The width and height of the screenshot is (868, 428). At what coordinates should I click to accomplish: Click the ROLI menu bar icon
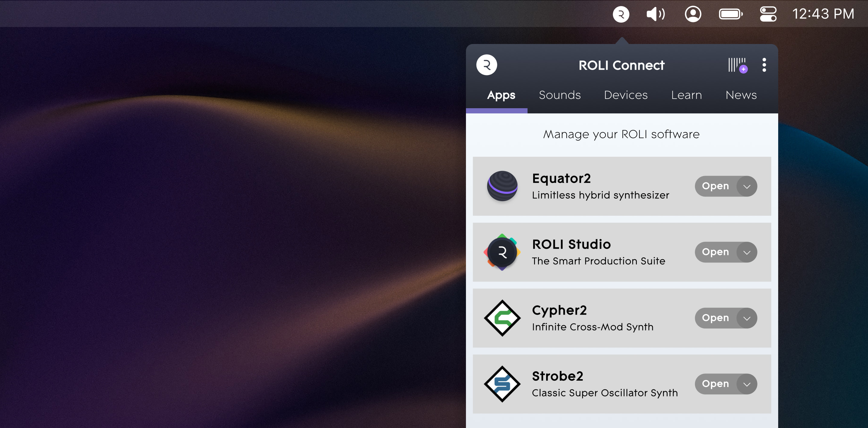coord(621,14)
